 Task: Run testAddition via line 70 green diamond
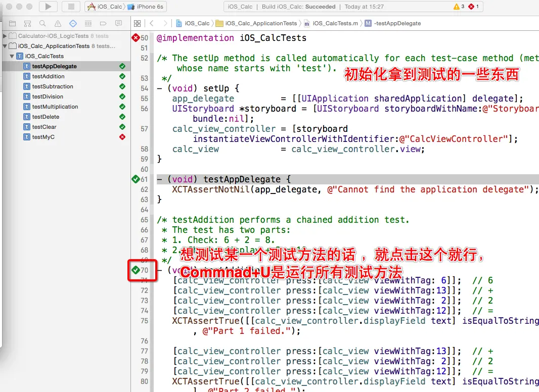pyautogui.click(x=136, y=270)
